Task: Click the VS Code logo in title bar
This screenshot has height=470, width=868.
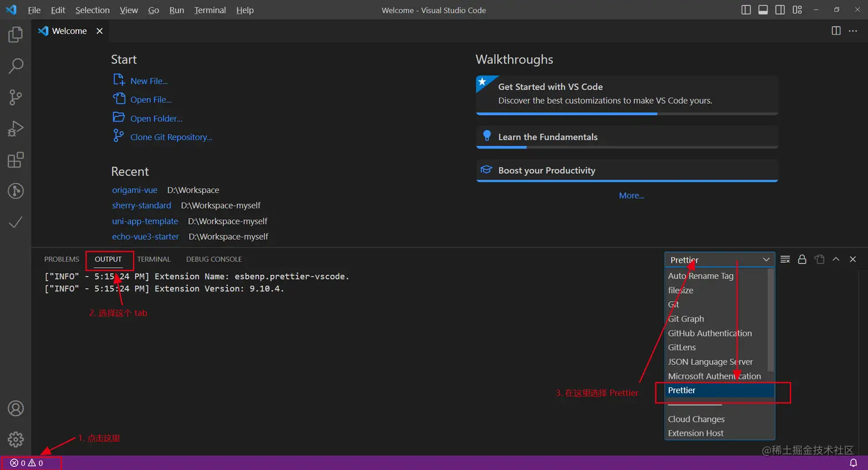Action: 11,10
